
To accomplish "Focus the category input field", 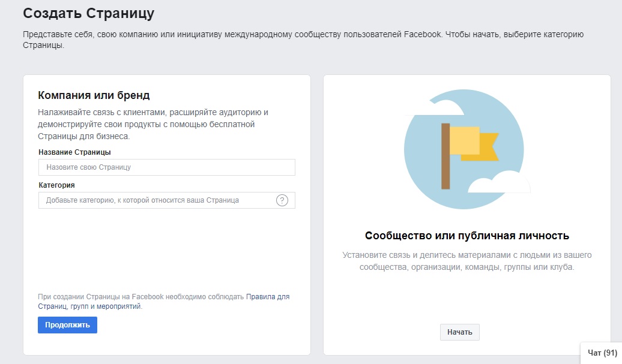I will (167, 200).
